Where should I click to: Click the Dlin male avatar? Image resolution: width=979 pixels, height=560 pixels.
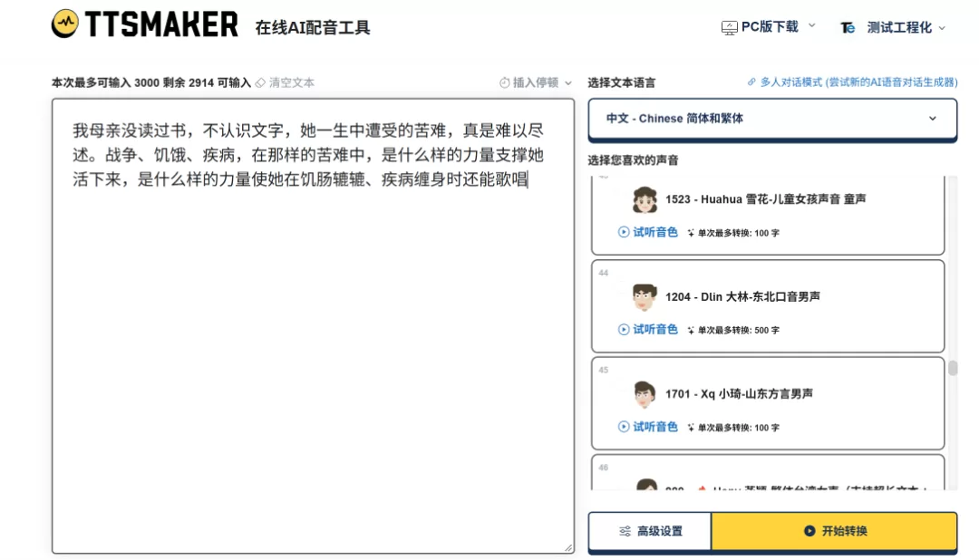pos(645,297)
